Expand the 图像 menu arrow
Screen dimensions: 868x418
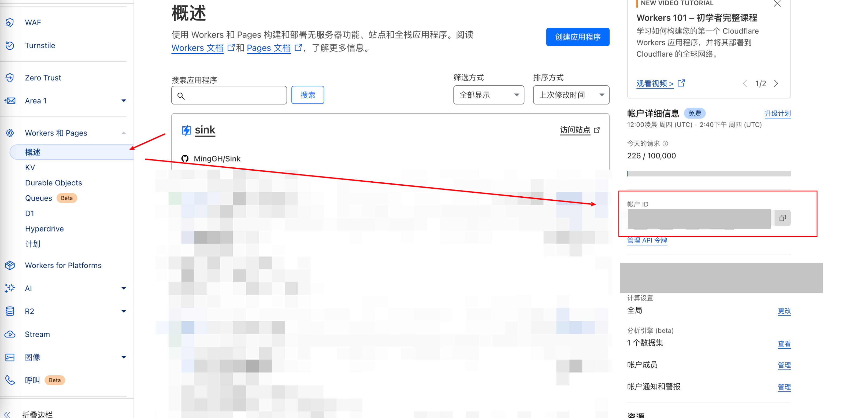[x=124, y=357]
